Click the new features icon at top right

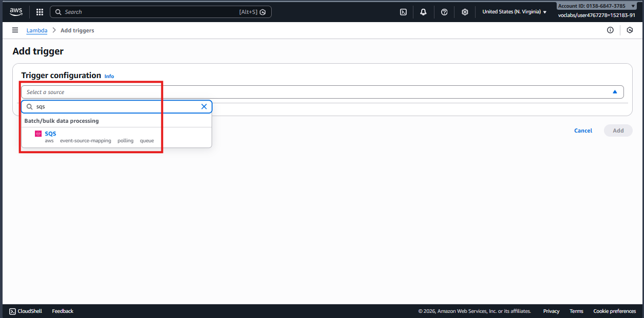[630, 30]
